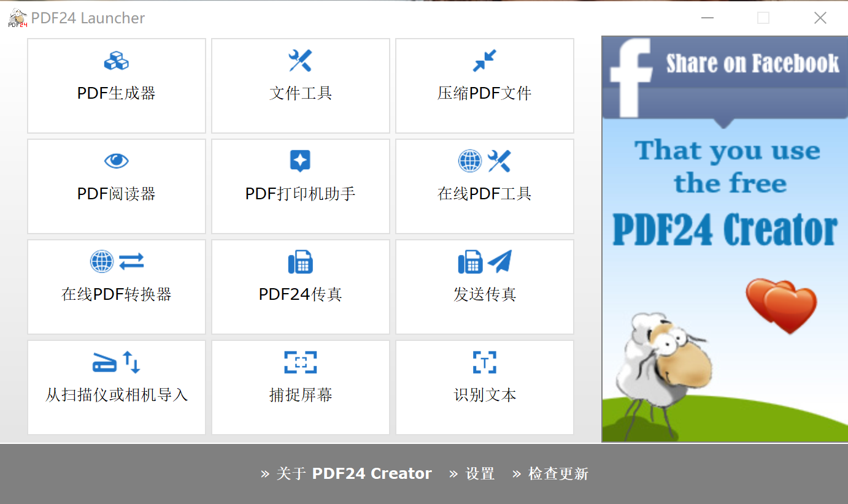Viewport: 848px width, 504px height.
Task: Launch the 发送传真 send fax tool
Action: tap(484, 287)
